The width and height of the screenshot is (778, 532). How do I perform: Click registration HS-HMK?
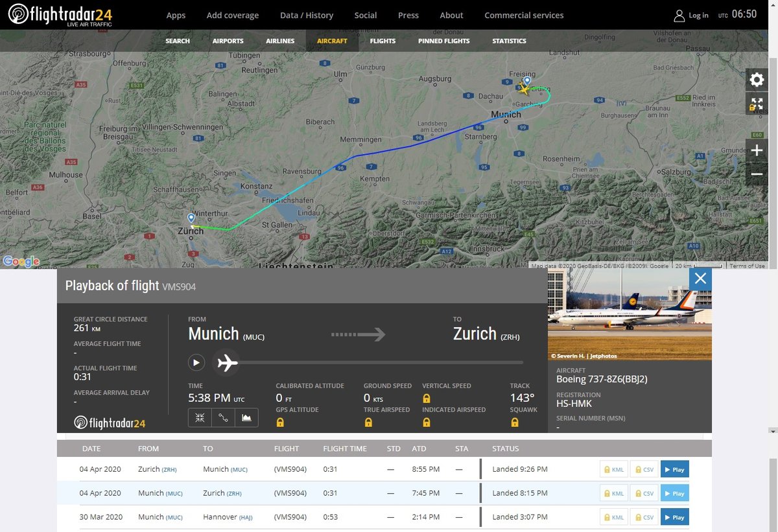pyautogui.click(x=574, y=404)
